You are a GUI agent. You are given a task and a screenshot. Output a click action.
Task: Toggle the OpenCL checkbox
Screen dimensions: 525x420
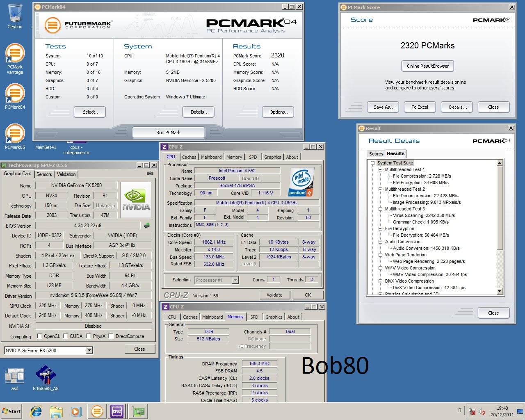[x=39, y=336]
